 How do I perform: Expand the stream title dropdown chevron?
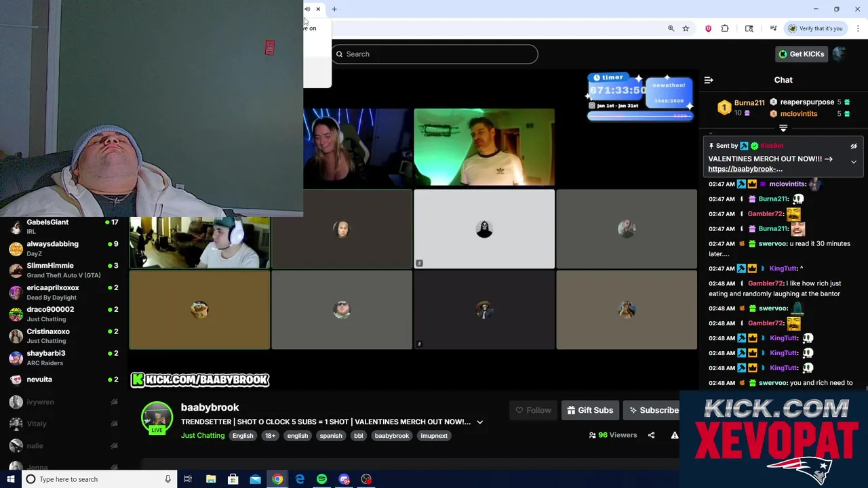479,422
